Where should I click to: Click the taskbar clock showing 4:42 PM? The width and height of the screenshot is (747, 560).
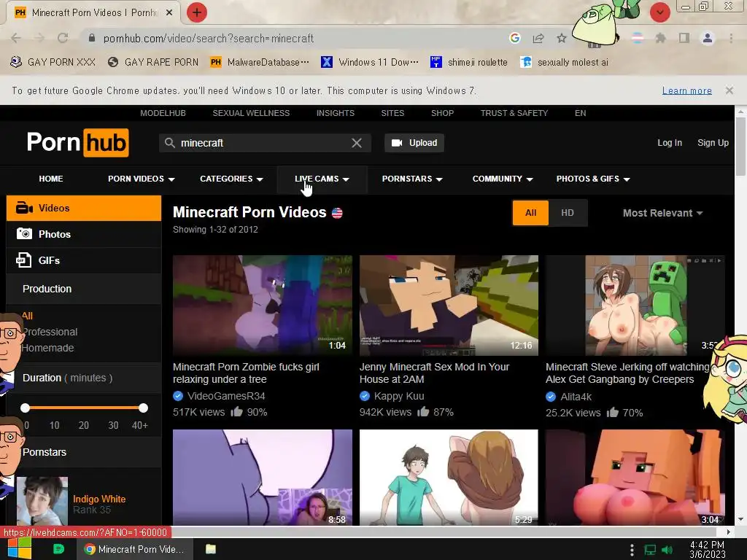(707, 550)
